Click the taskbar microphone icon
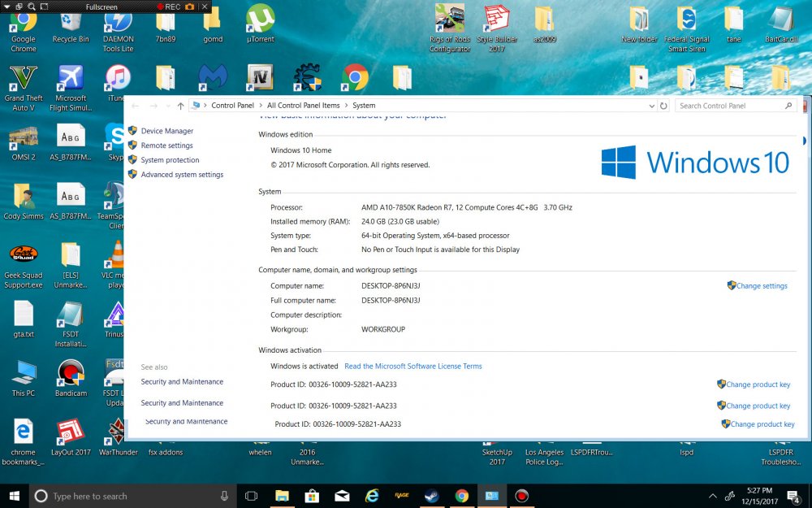 [x=224, y=496]
